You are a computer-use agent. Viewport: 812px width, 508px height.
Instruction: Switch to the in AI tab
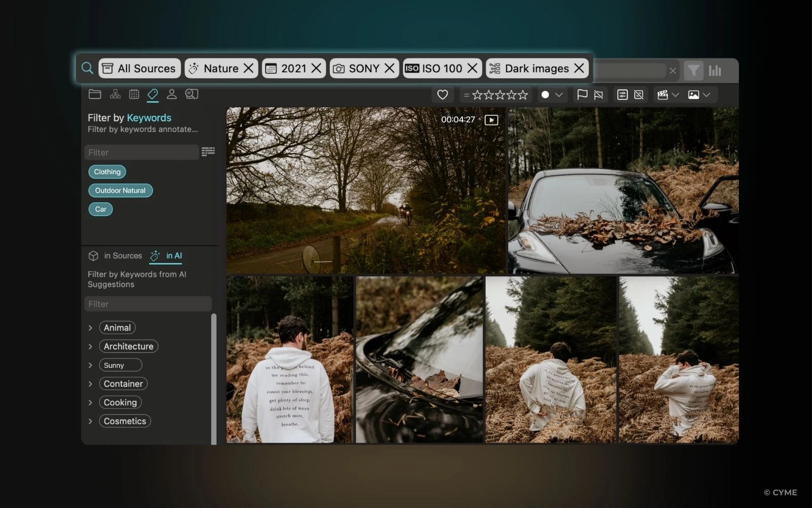pyautogui.click(x=166, y=256)
